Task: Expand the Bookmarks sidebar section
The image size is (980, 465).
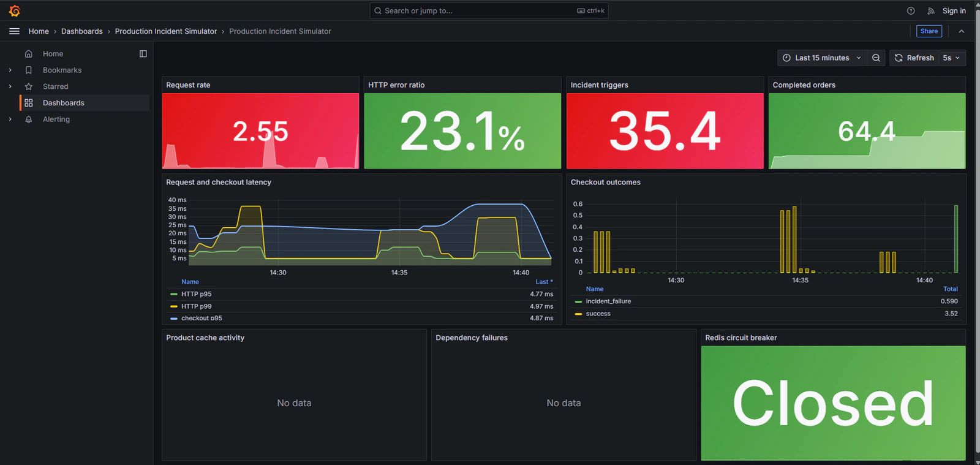Action: point(10,70)
